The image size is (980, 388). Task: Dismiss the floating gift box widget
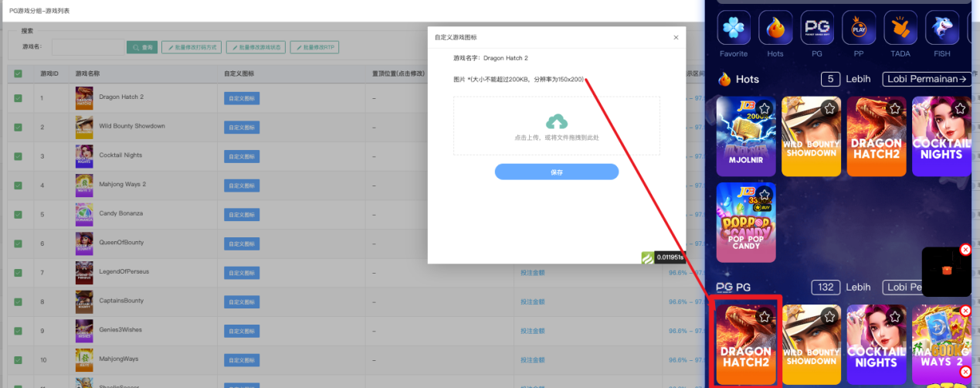pos(965,250)
